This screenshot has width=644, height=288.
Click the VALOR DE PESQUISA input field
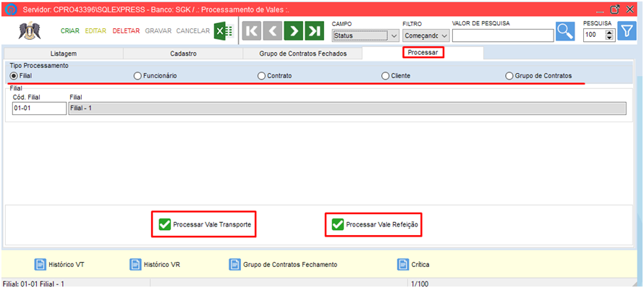coord(503,35)
